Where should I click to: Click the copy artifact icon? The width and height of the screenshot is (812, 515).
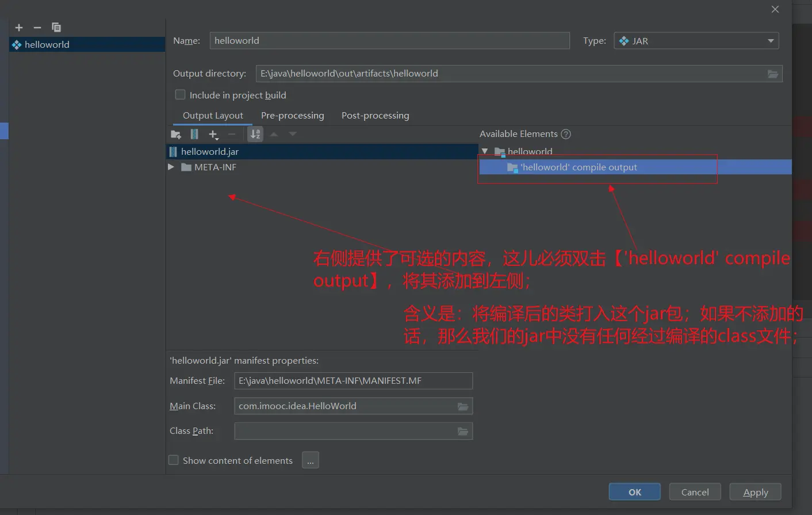point(56,27)
